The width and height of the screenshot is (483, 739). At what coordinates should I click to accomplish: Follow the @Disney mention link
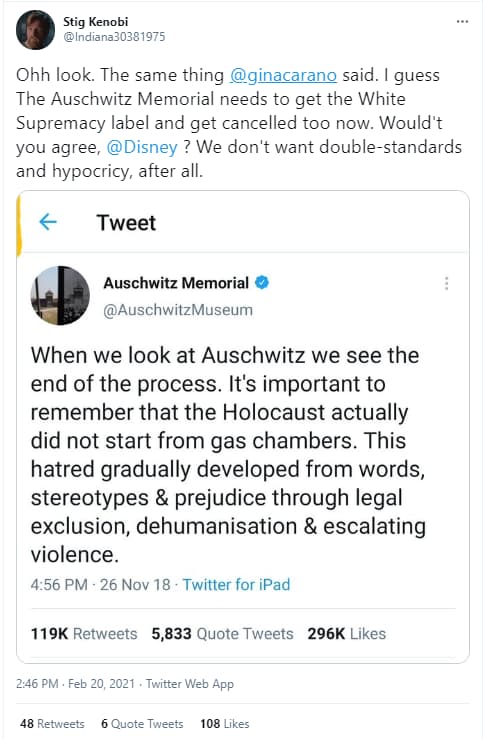pyautogui.click(x=142, y=147)
